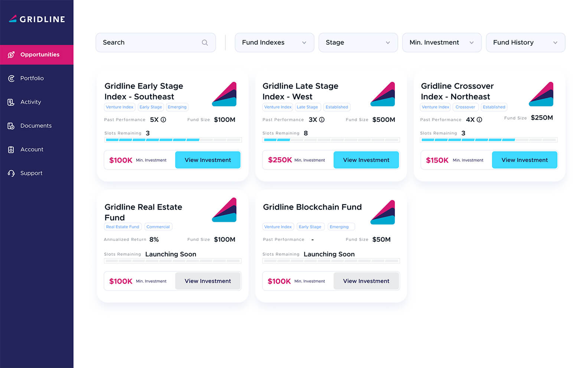The height and width of the screenshot is (368, 588).
Task: Click the Support headset icon
Action: click(x=11, y=173)
